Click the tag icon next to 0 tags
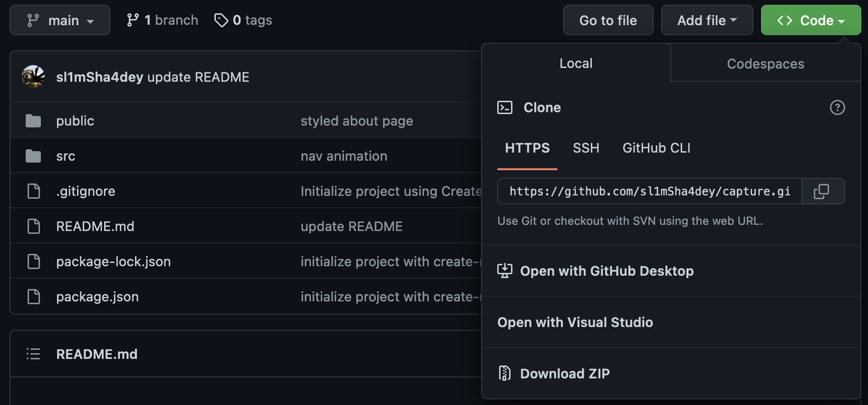The height and width of the screenshot is (405, 868). (x=221, y=20)
